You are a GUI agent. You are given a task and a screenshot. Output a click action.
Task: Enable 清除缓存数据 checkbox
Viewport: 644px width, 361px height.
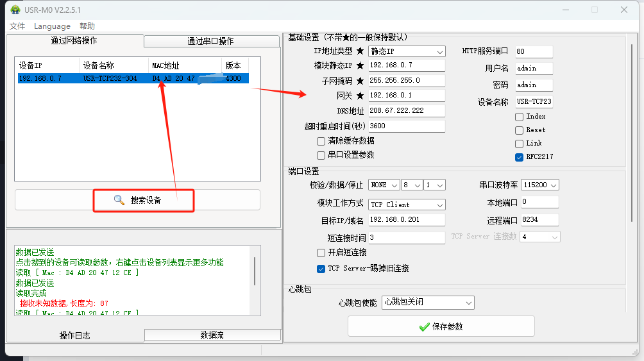tap(321, 141)
